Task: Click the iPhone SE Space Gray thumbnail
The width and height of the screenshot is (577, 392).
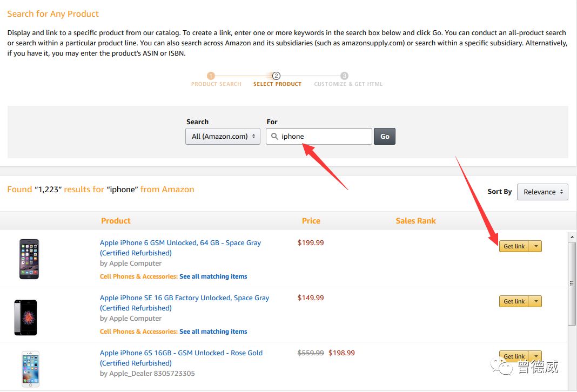Action: (25, 317)
